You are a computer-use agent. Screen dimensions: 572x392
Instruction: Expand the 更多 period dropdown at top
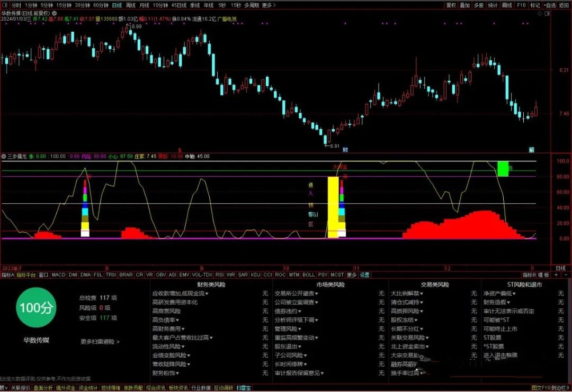[269, 5]
